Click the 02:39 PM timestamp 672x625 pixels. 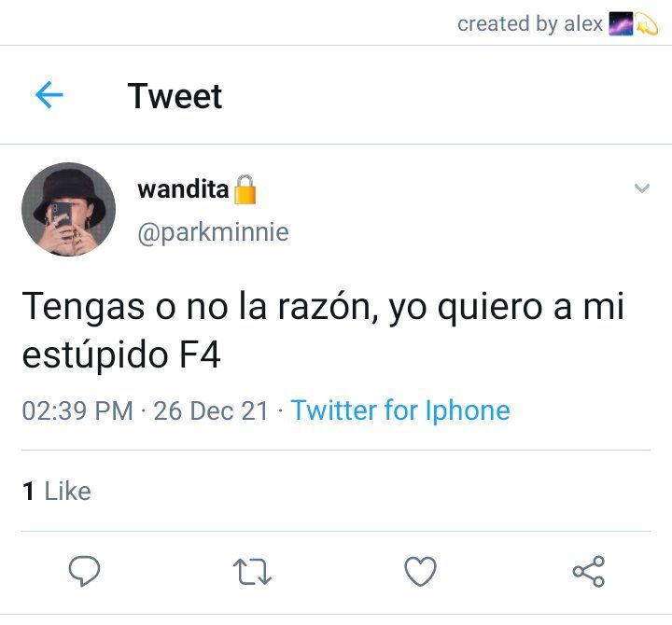pyautogui.click(x=77, y=410)
